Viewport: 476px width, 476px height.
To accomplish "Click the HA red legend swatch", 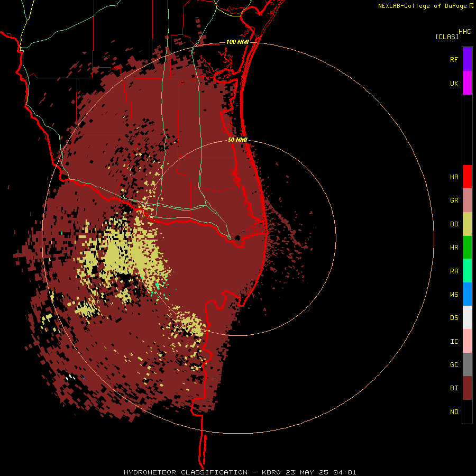I will (467, 177).
